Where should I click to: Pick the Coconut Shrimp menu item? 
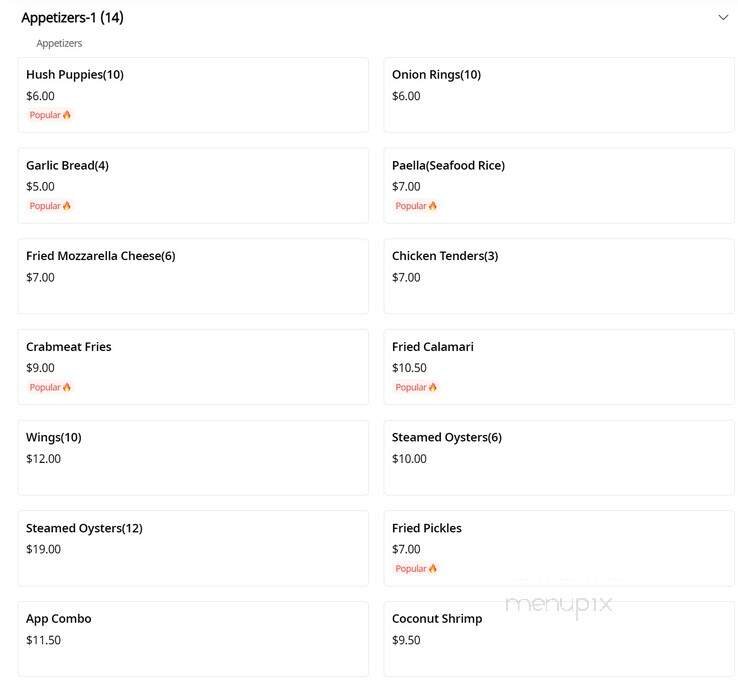(558, 638)
